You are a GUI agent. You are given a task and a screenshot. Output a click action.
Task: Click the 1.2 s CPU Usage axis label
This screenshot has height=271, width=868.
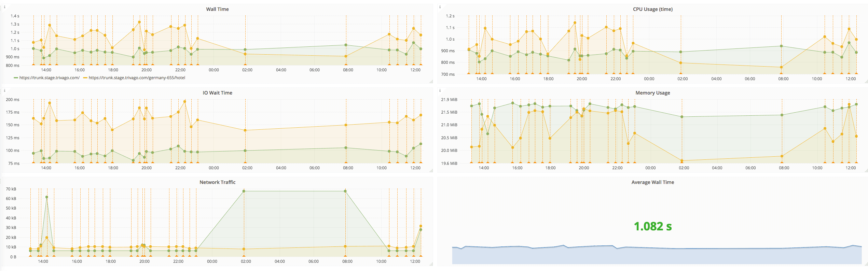pyautogui.click(x=450, y=16)
